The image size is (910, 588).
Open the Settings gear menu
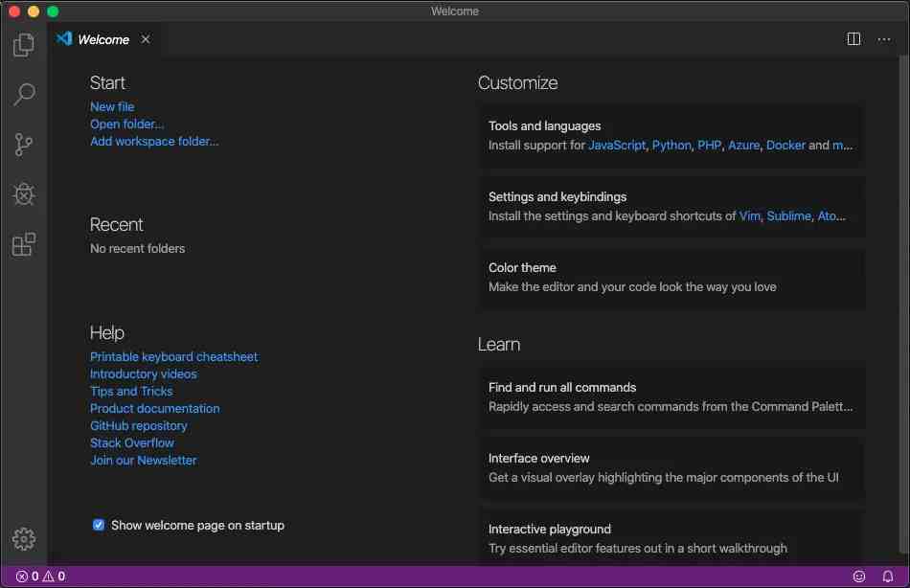[x=23, y=538]
